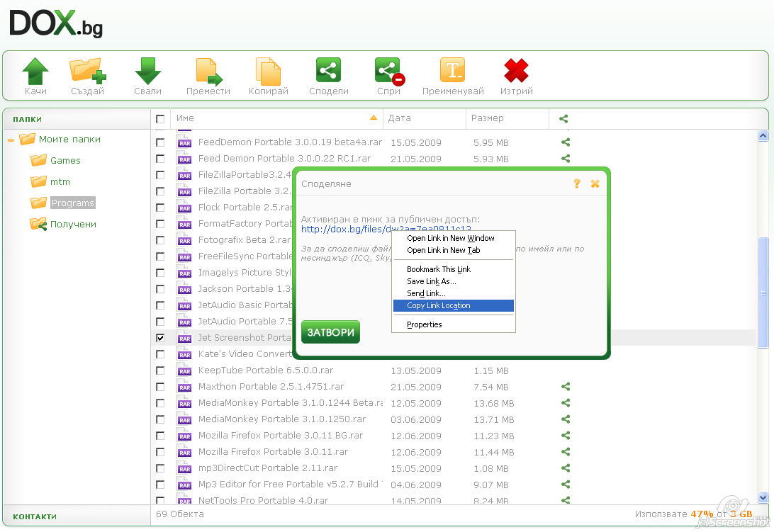The width and height of the screenshot is (774, 532).
Task: Click the ЗАТВОРИ button
Action: (331, 332)
